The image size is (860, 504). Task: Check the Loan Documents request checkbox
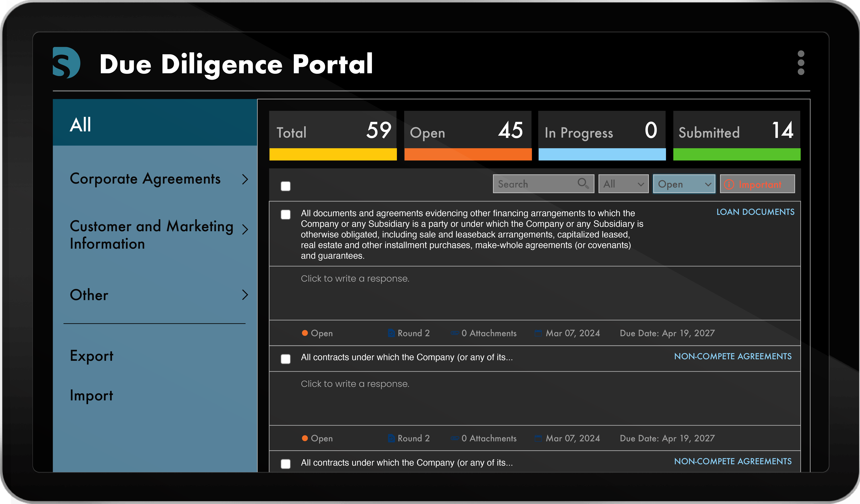(286, 215)
